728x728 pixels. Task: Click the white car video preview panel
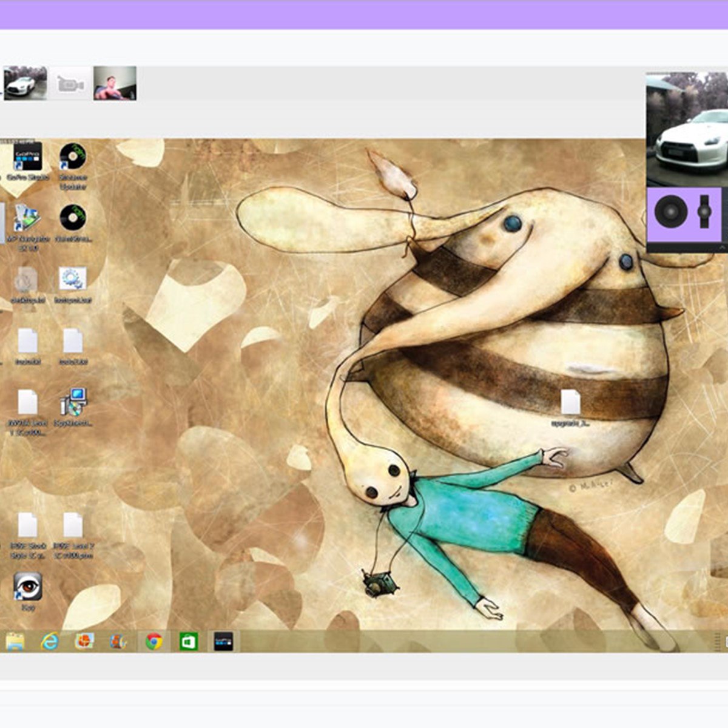pos(687,129)
